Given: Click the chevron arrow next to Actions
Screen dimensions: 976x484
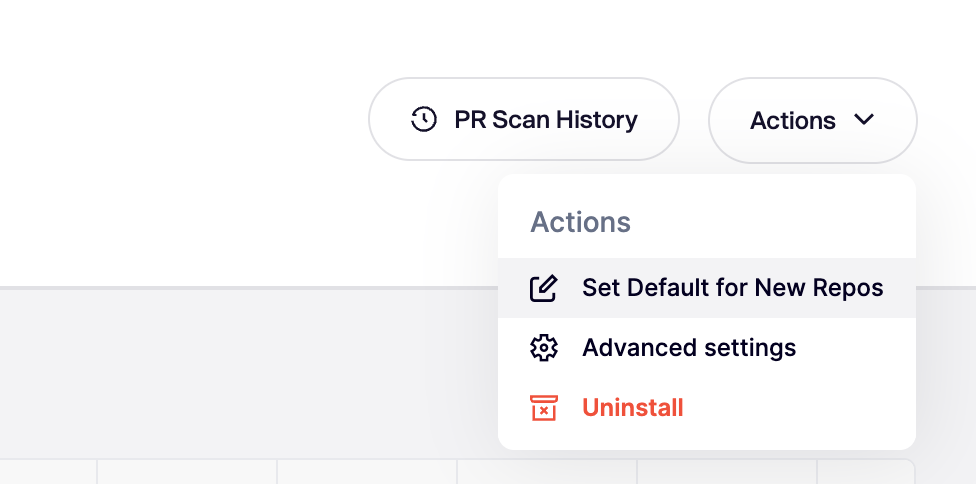Looking at the screenshot, I should coord(864,120).
